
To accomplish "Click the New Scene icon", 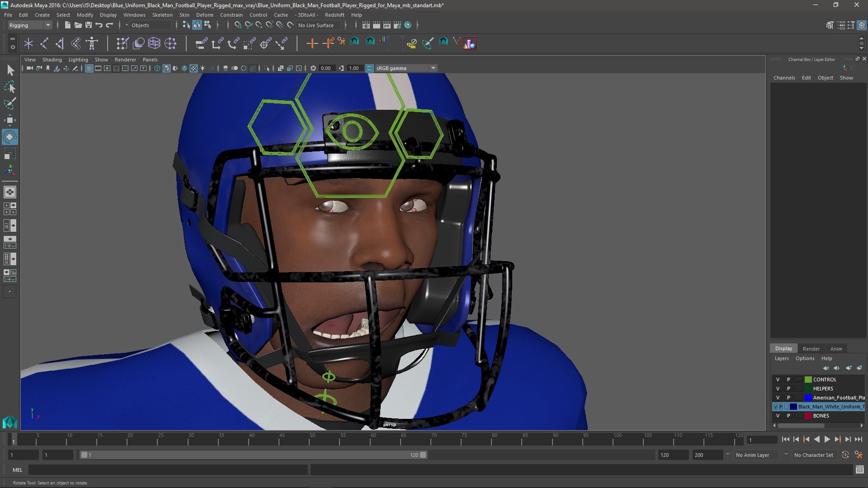I will pos(67,25).
